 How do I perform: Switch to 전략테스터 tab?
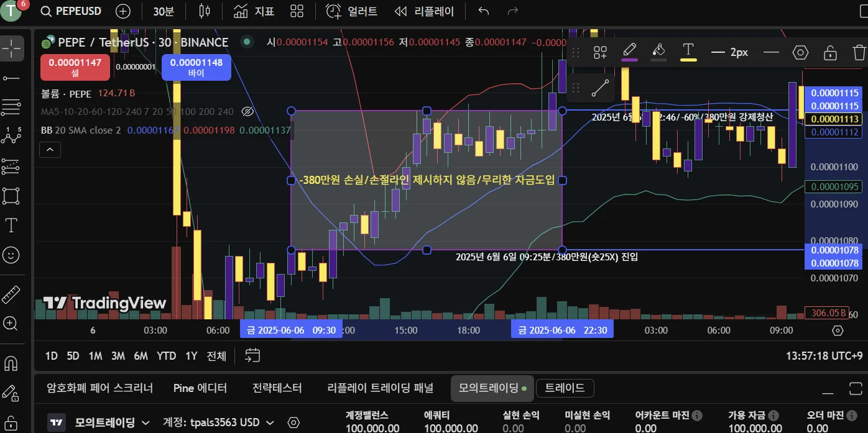tap(277, 388)
